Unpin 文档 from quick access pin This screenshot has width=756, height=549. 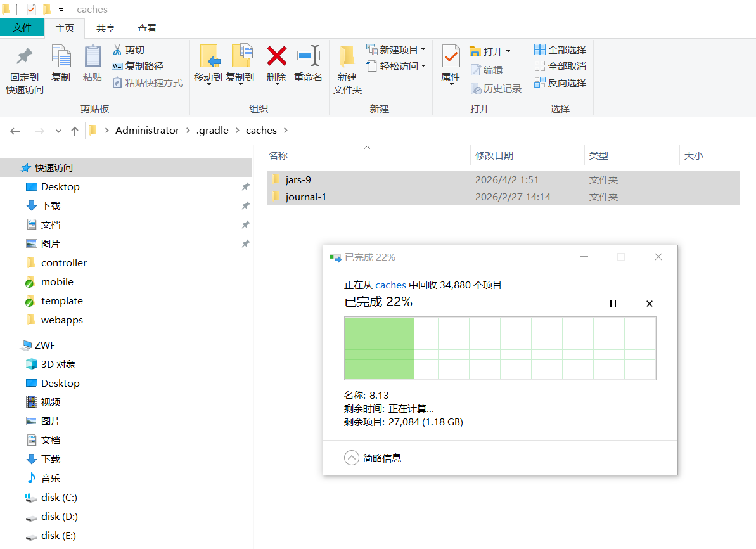pyautogui.click(x=245, y=225)
